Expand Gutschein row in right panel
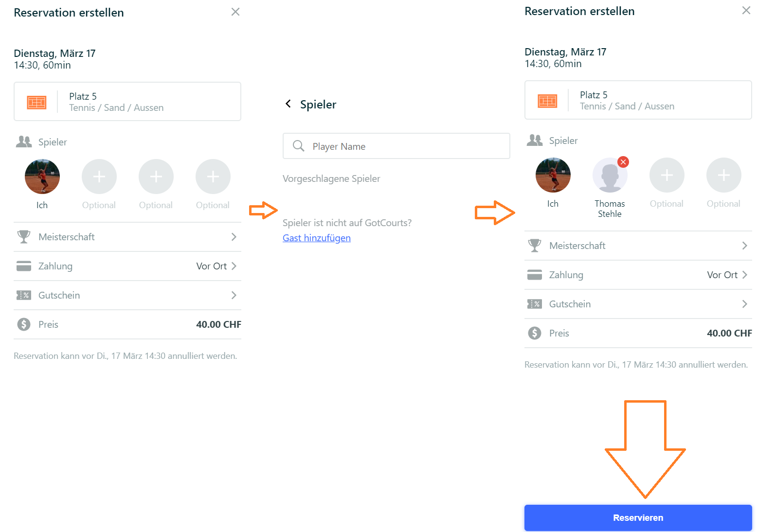This screenshot has height=532, width=757. click(x=638, y=304)
